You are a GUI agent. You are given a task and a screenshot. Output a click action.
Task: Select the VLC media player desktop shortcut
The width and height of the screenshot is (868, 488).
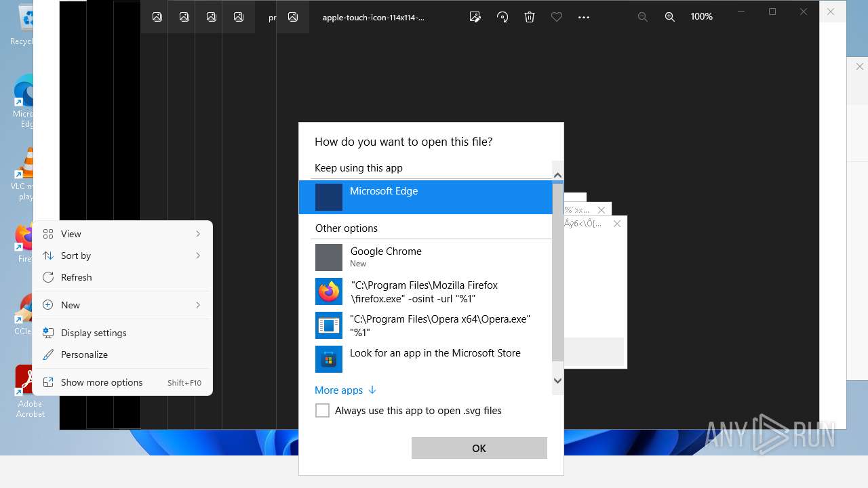coord(23,174)
